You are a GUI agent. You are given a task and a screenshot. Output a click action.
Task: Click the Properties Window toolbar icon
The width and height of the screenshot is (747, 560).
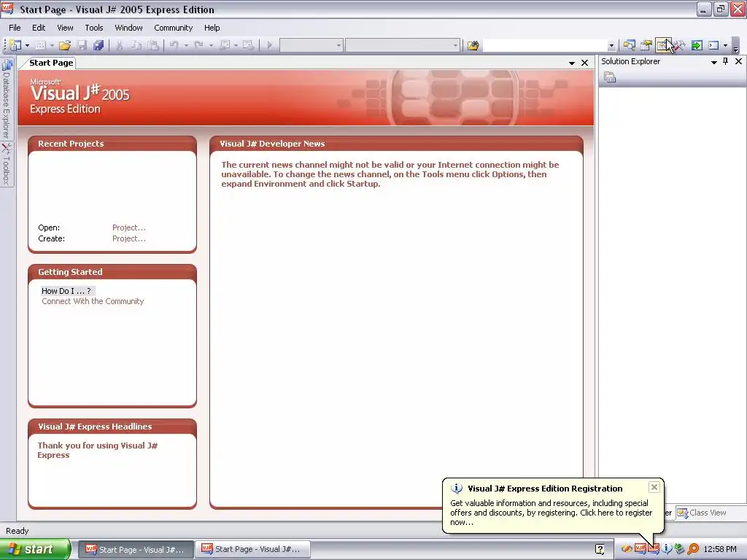(646, 45)
